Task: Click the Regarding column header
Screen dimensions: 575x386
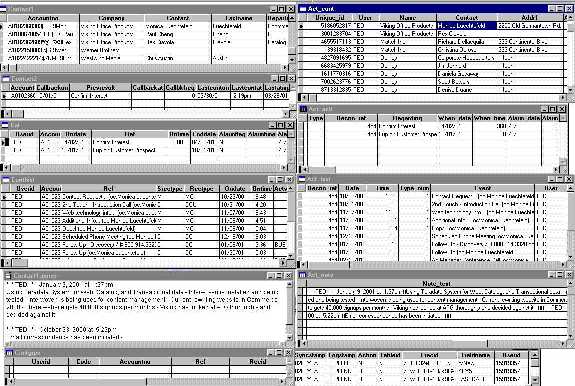Action: [x=407, y=118]
